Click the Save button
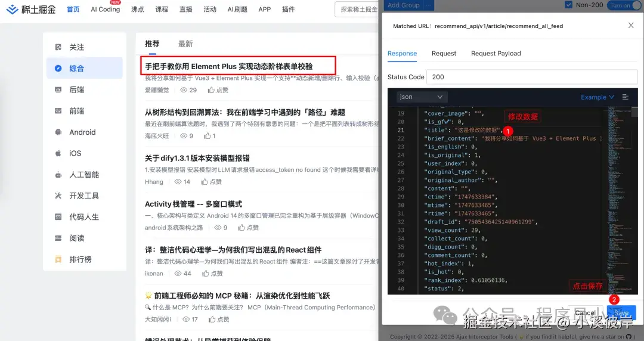Image resolution: width=644 pixels, height=341 pixels. 621,313
